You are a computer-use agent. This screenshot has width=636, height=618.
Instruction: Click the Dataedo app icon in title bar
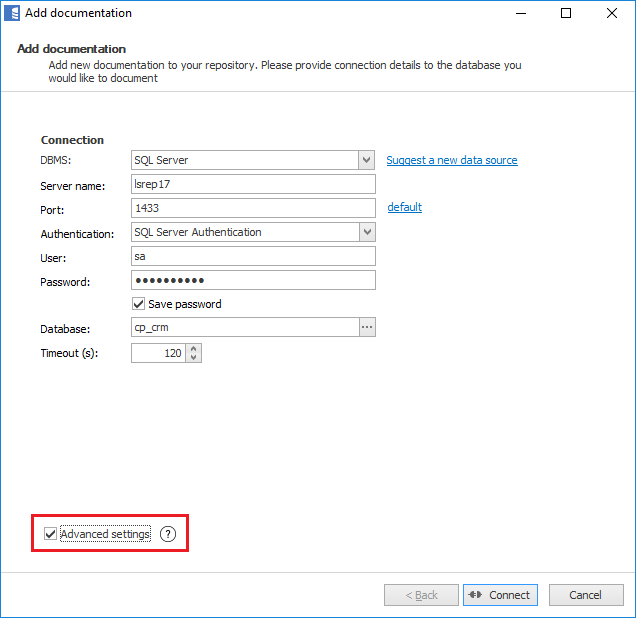click(x=12, y=13)
